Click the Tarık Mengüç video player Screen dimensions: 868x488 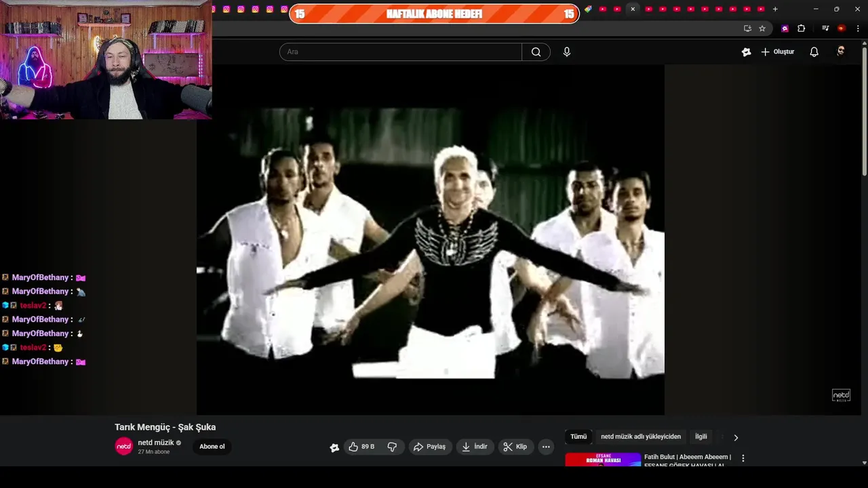(431, 240)
